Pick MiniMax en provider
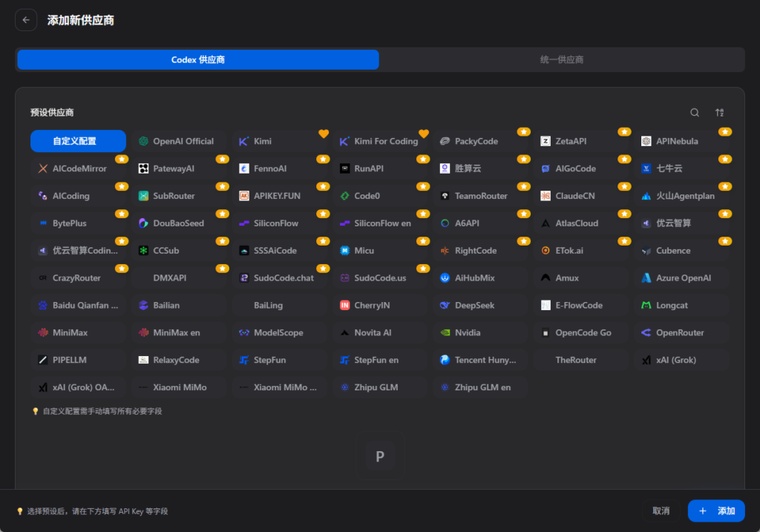Viewport: 760px width, 532px height. pos(179,332)
